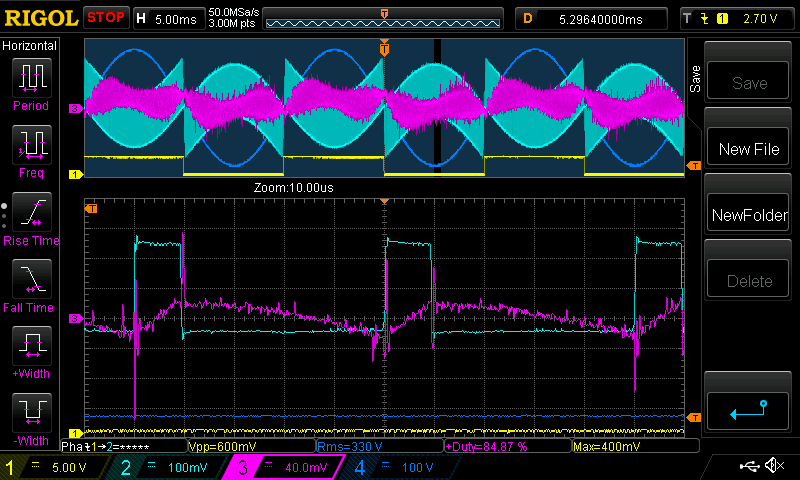Open the Save menu side tab
This screenshot has height=480, width=800.
tap(694, 79)
